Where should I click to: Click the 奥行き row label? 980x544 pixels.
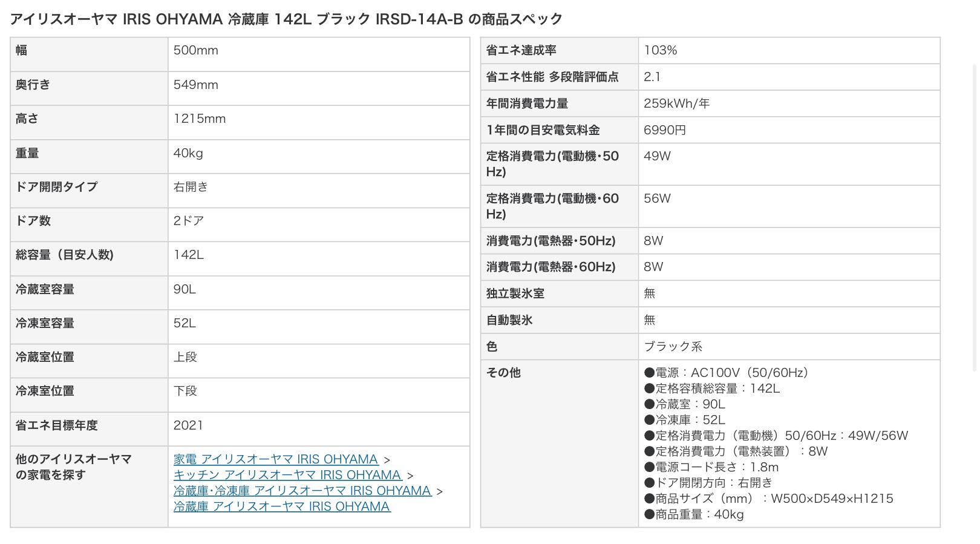[x=33, y=85]
